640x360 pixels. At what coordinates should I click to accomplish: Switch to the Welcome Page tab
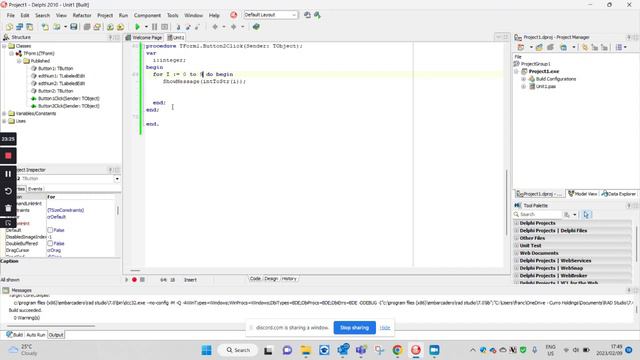144,38
